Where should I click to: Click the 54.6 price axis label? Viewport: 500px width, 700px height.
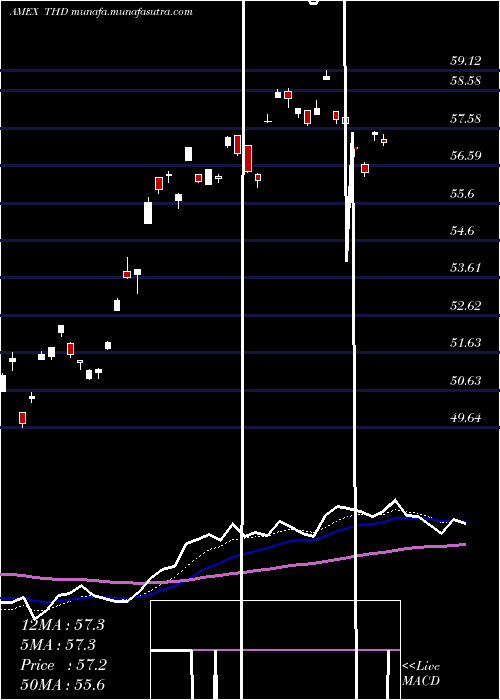(462, 231)
